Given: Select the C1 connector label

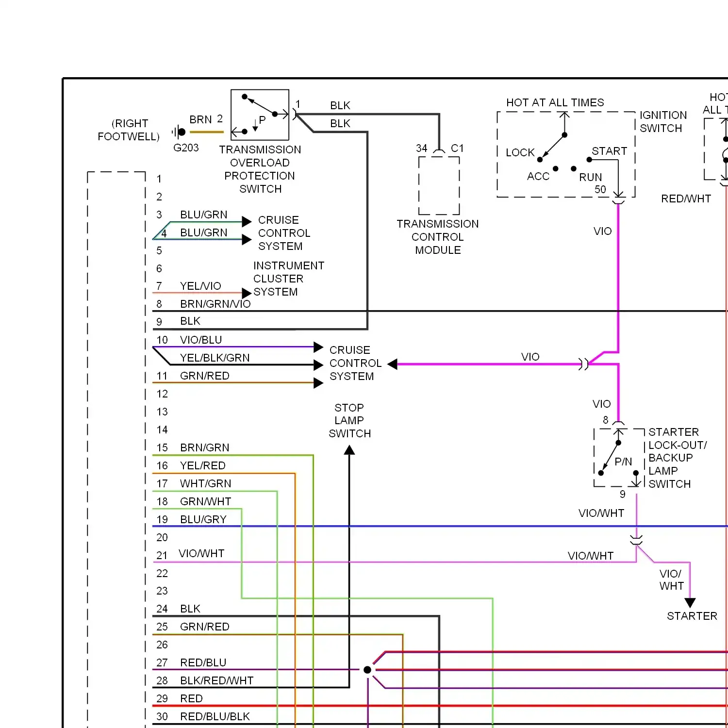Looking at the screenshot, I should point(458,148).
